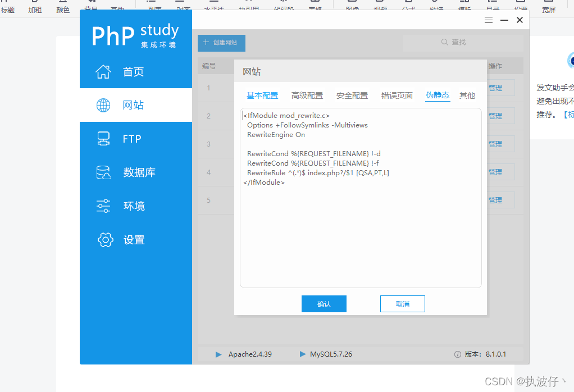The height and width of the screenshot is (392, 574).
Task: Cancel the dialog with 取消
Action: coord(403,304)
